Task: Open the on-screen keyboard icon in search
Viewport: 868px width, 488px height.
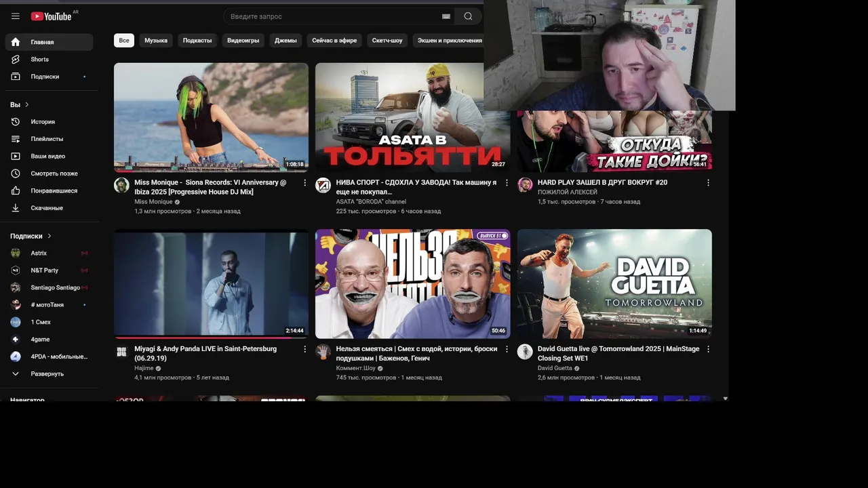Action: click(446, 16)
